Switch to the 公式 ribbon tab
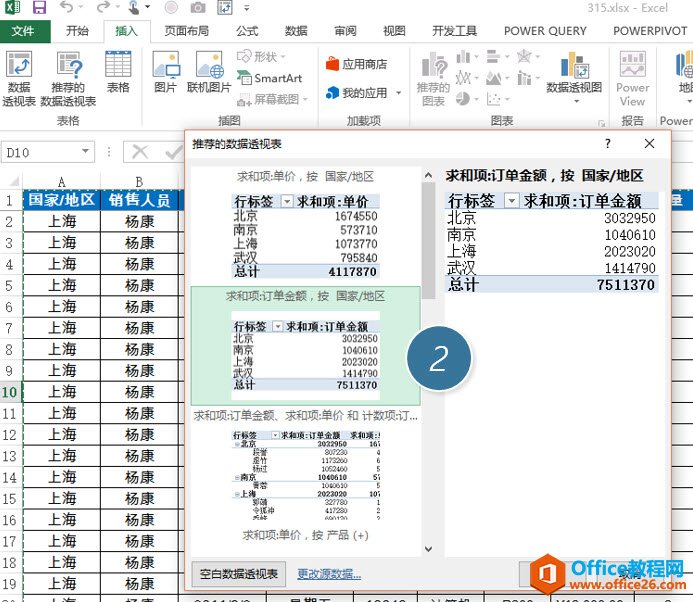The height and width of the screenshot is (602, 693). click(x=247, y=31)
